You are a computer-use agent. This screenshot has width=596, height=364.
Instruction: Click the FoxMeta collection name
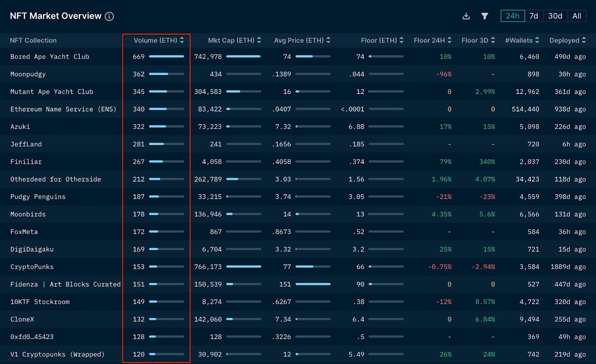pos(24,232)
